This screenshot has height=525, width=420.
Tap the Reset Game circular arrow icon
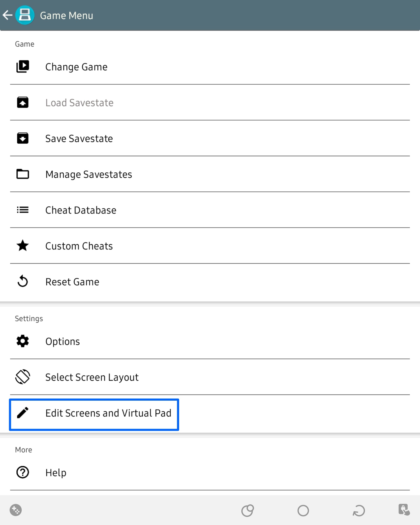tap(23, 281)
